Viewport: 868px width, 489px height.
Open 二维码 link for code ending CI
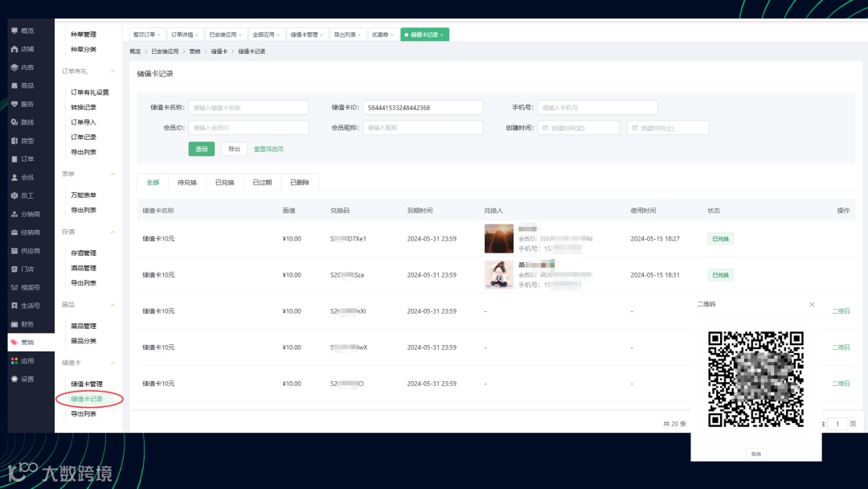pyautogui.click(x=841, y=383)
